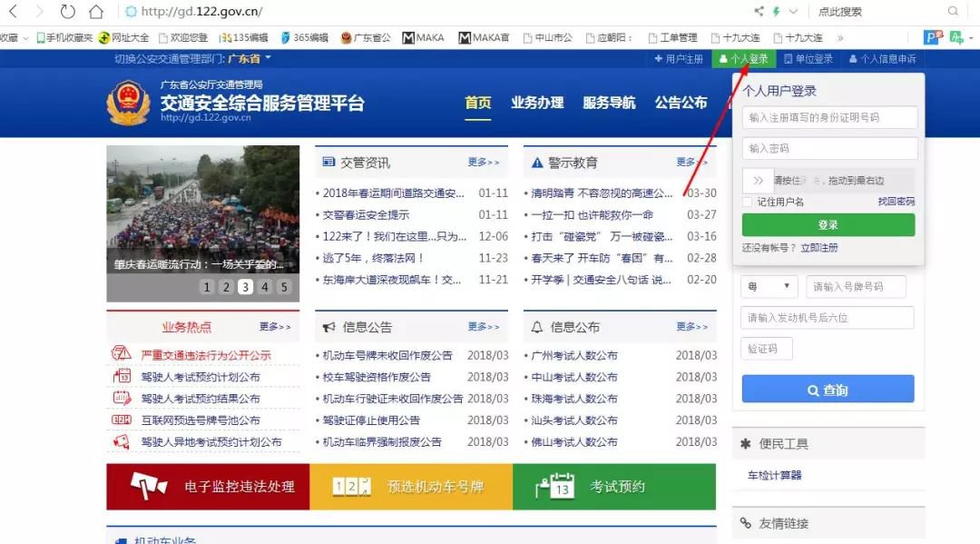This screenshot has height=544, width=980.
Task: Click the browser back arrow
Action: [13, 12]
